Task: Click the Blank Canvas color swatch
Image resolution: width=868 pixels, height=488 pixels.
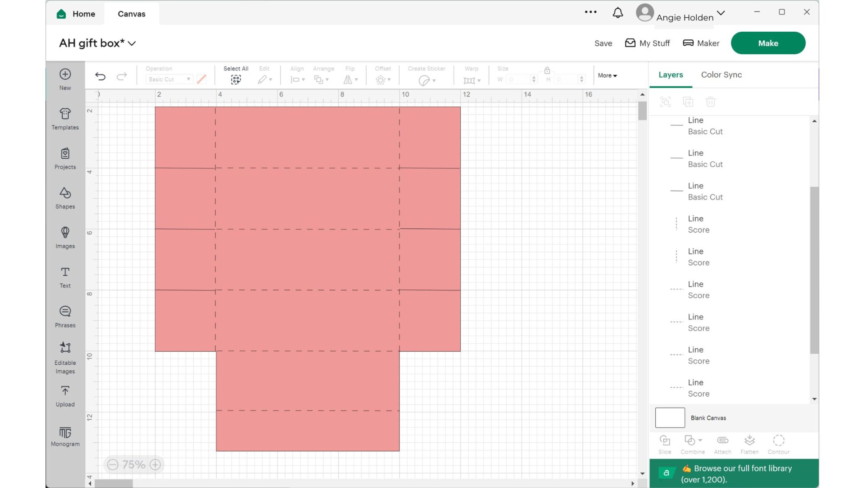Action: [x=670, y=418]
